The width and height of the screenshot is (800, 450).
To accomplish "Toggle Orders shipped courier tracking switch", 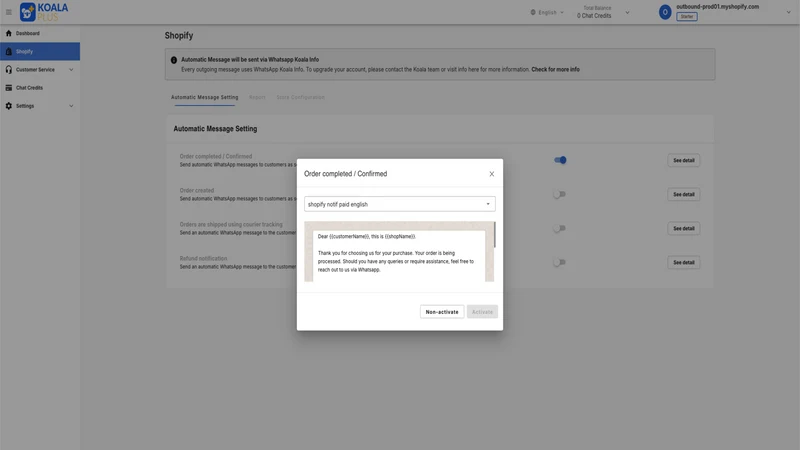I will click(x=560, y=228).
